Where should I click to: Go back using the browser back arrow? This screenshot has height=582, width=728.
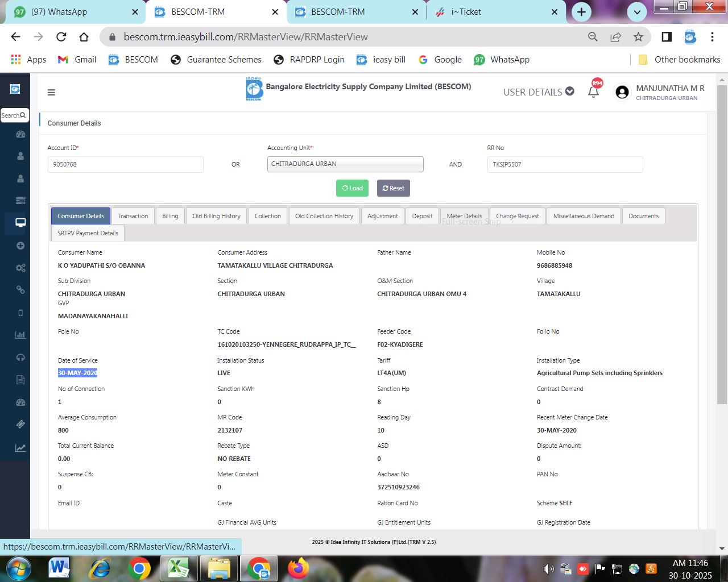coord(15,37)
